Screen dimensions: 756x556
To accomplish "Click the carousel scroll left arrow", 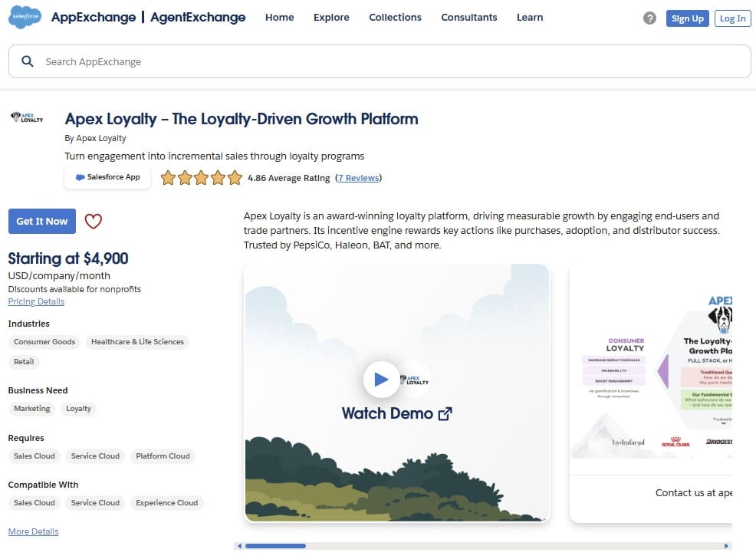I will point(240,546).
